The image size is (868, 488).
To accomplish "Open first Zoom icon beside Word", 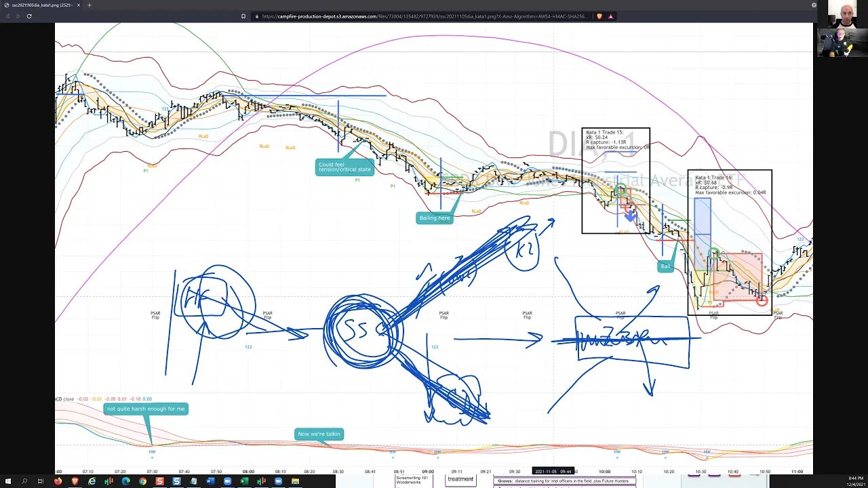I will pos(227,481).
